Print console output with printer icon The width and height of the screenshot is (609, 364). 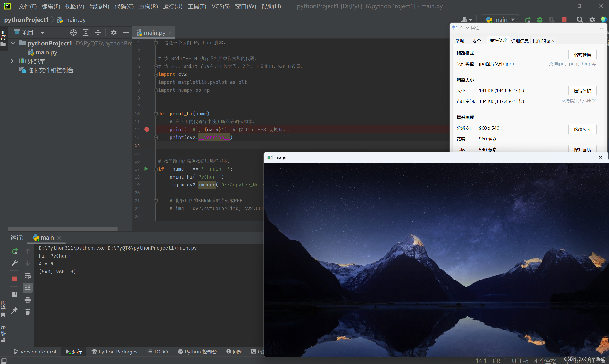(28, 300)
